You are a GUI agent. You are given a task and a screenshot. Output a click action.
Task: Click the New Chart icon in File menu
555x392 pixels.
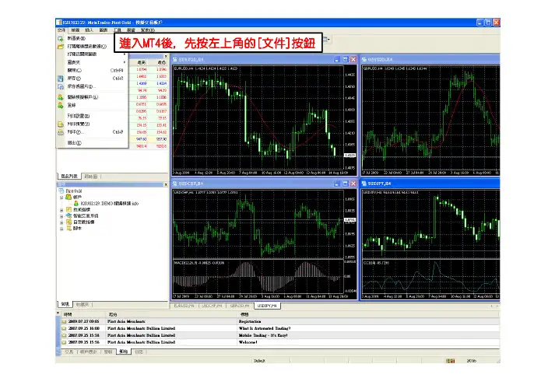(x=61, y=38)
